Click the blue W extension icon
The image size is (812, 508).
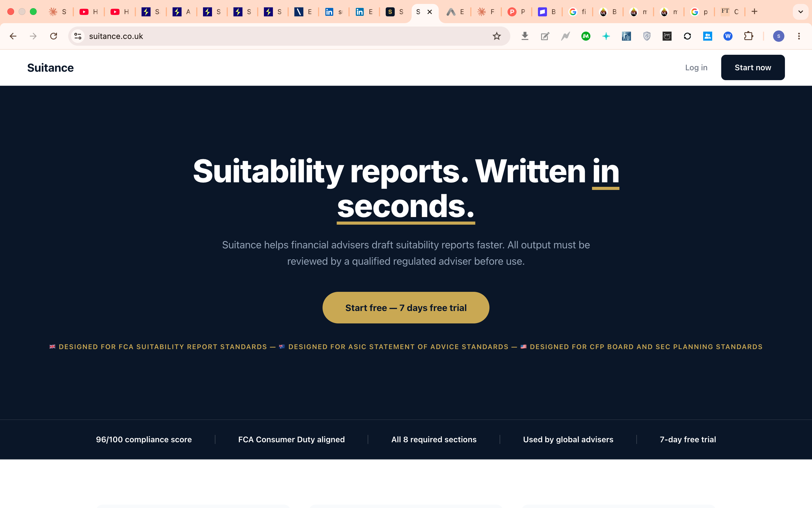(728, 36)
